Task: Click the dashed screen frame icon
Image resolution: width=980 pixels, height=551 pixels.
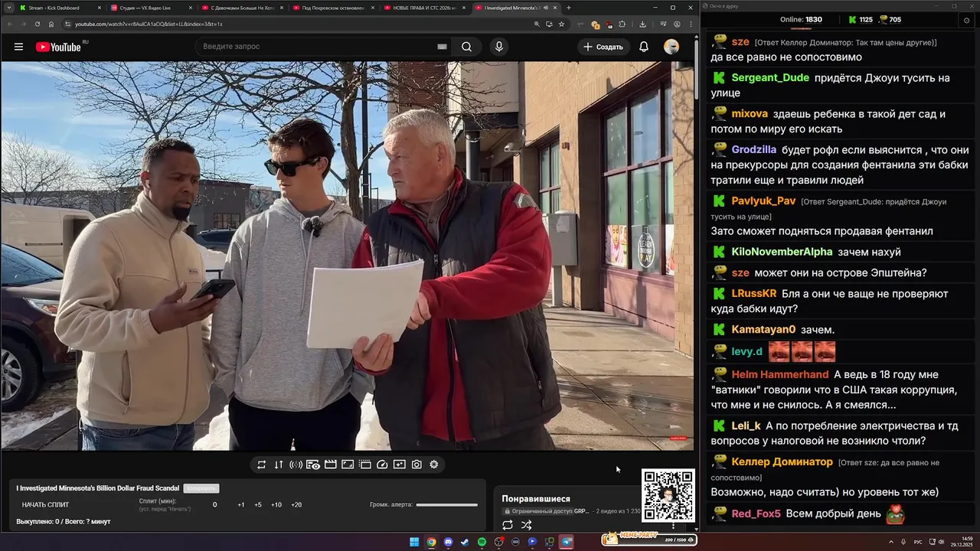Action: click(x=365, y=465)
